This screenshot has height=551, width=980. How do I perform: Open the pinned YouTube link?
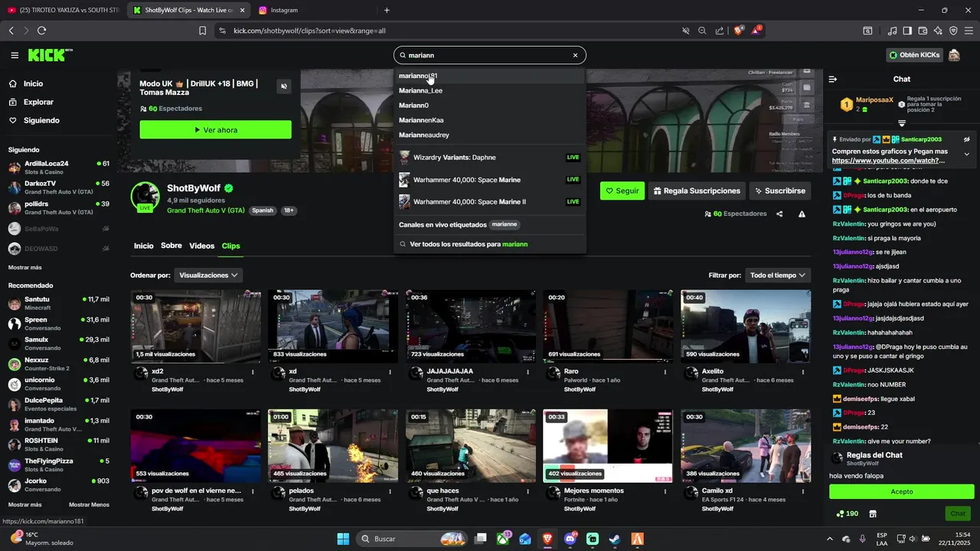[x=888, y=161]
